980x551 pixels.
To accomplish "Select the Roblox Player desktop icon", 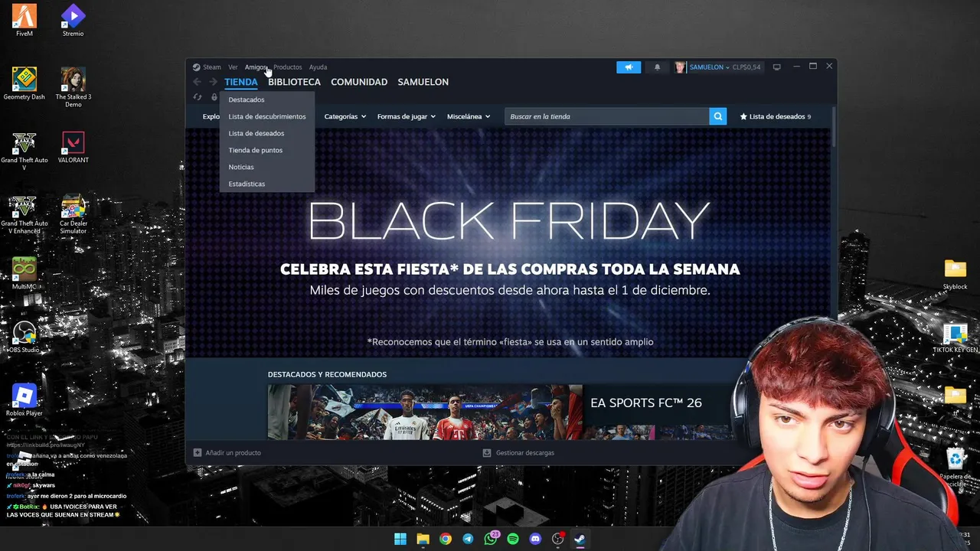I will [24, 400].
